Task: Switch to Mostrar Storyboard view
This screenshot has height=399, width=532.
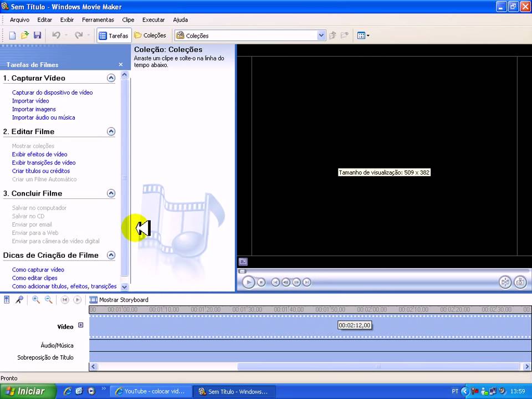Action: (x=119, y=300)
